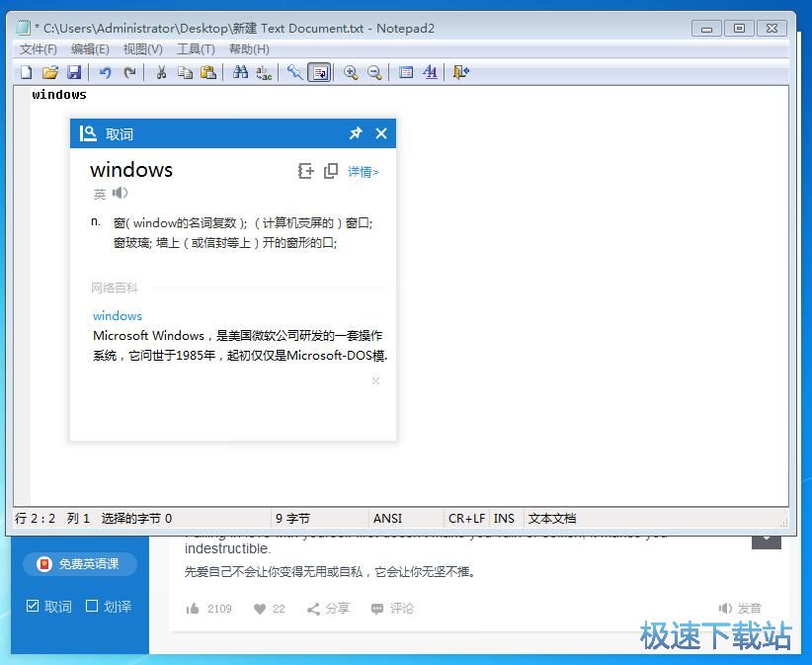Screen dimensions: 812x665
Task: Click the Microsoft Windows encyclopedia description
Action: [240, 346]
